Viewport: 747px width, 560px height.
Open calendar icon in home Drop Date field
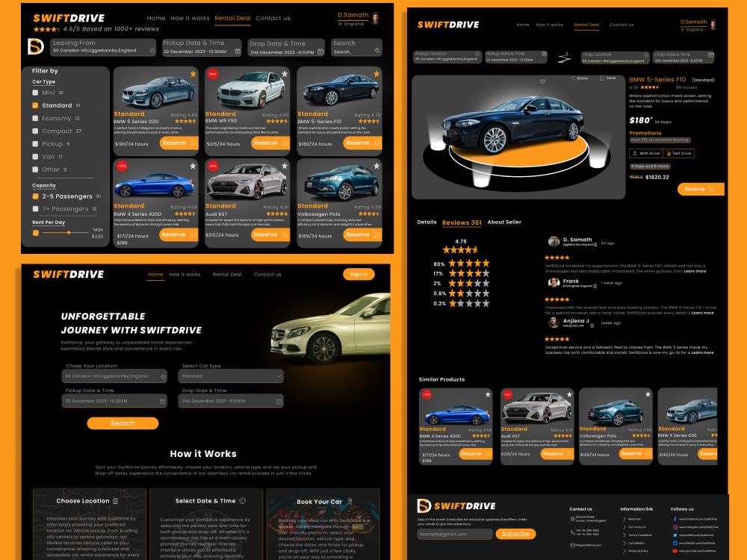(279, 402)
